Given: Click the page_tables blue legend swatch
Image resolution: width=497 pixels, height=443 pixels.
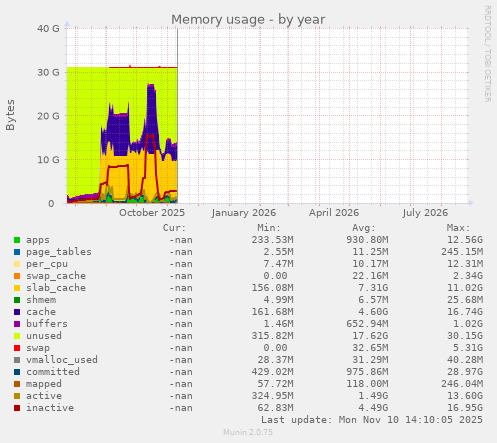Looking at the screenshot, I should point(17,252).
